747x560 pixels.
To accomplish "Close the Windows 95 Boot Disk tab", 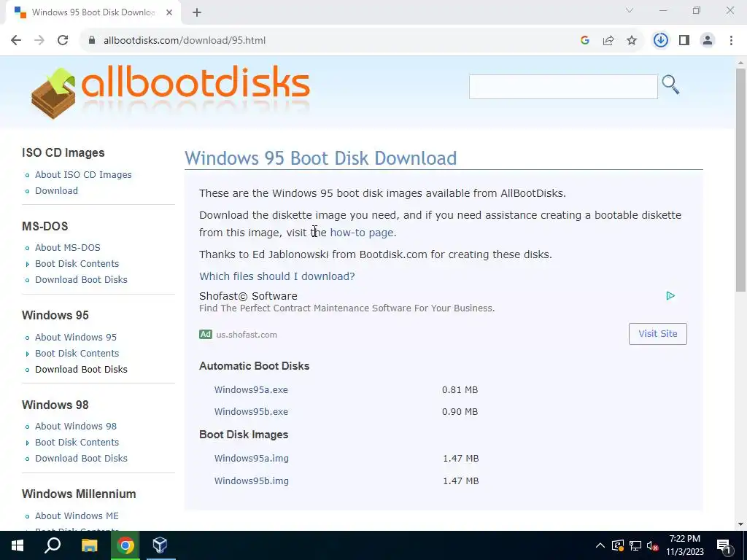I will pos(169,12).
